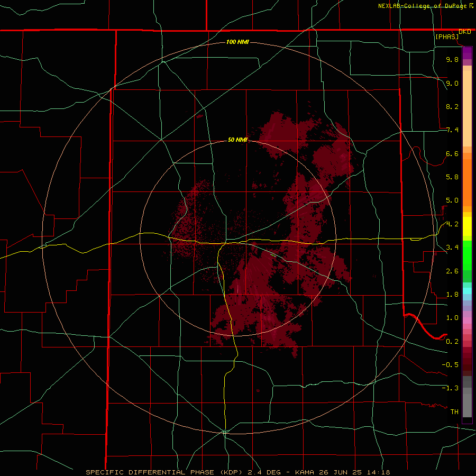Screen dimensions: 476x476
Task: Click the 3.4 scale value
Action: tap(452, 248)
